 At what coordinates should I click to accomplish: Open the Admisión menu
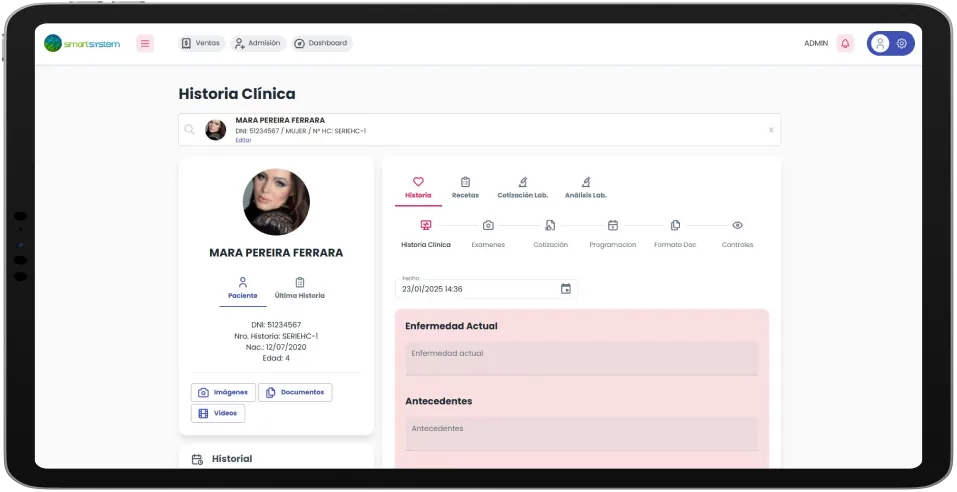tap(258, 43)
